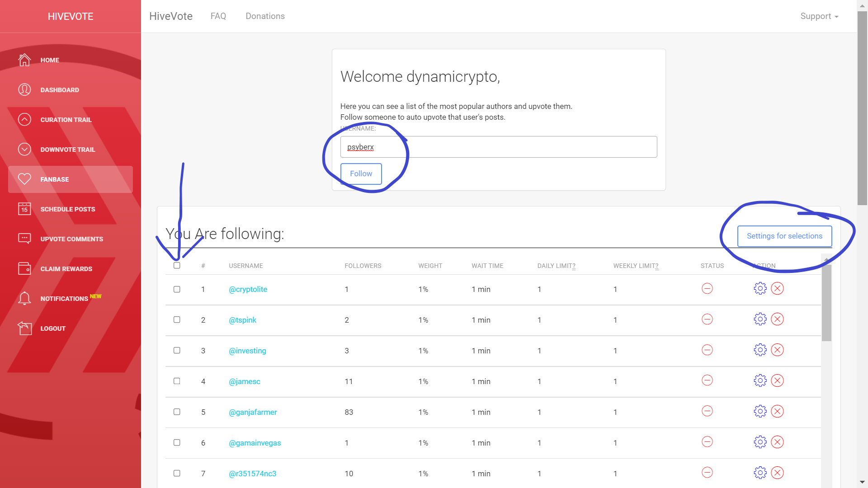
Task: Click the Daily Limit column header
Action: tap(556, 266)
